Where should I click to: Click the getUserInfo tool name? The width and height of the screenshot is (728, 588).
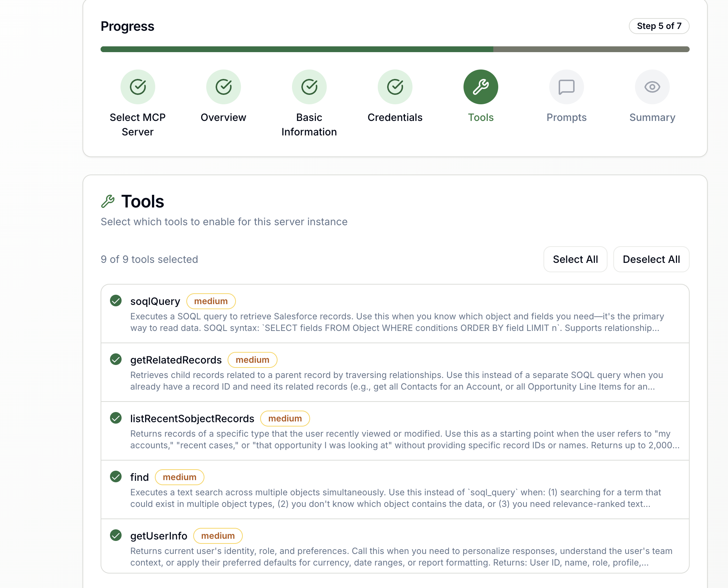point(159,536)
